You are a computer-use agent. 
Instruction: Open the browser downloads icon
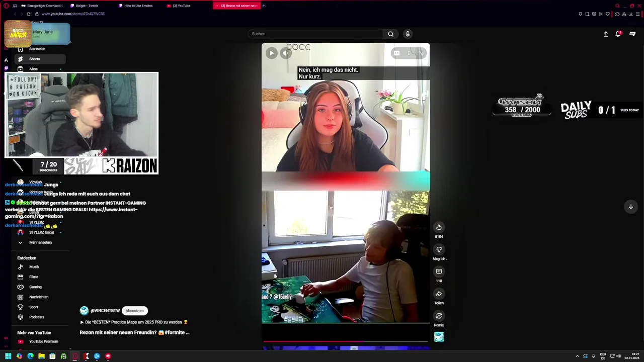pos(631,14)
